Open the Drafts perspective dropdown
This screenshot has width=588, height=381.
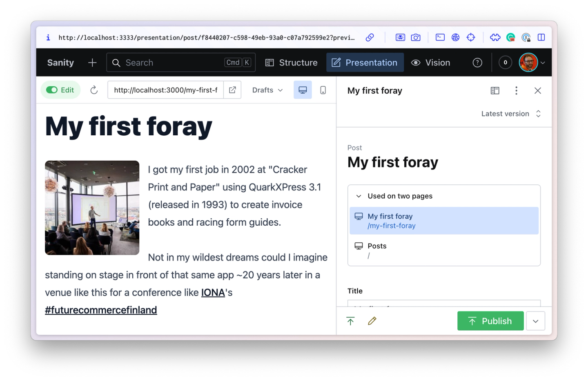click(x=267, y=90)
